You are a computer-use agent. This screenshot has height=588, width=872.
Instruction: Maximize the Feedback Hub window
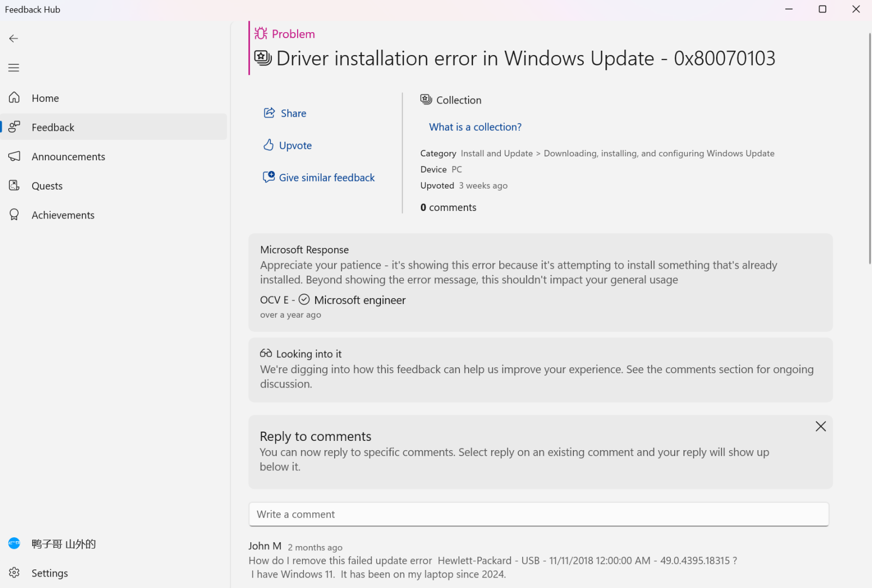click(822, 9)
